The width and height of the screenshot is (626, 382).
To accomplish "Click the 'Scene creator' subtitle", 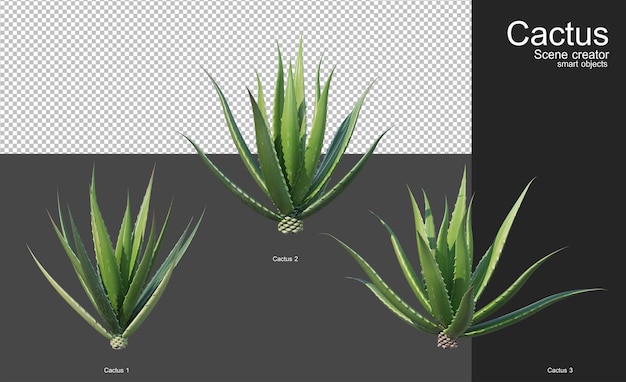I will pyautogui.click(x=571, y=54).
